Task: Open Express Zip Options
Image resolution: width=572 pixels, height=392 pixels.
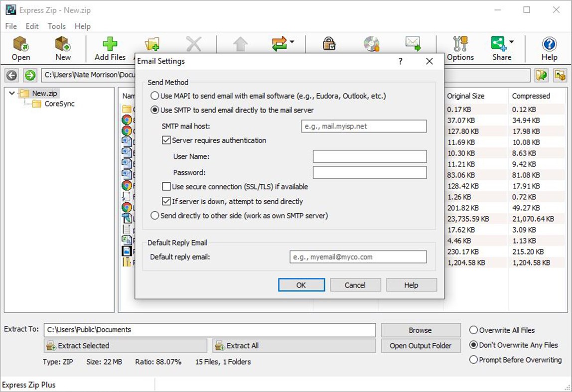Action: point(459,48)
